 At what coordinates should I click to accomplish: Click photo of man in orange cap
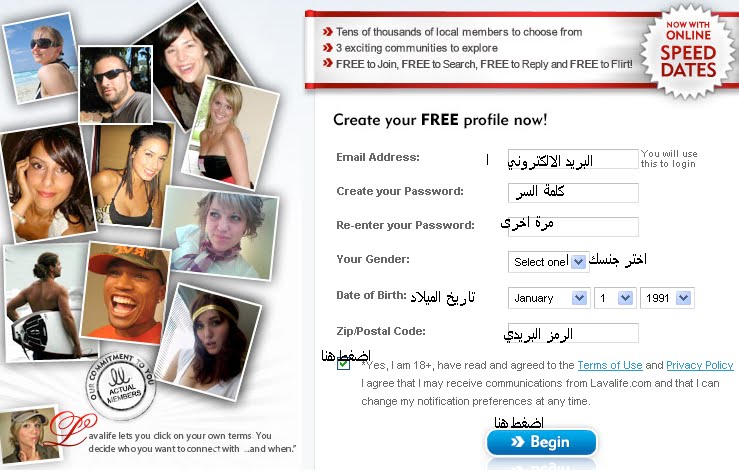tap(126, 293)
